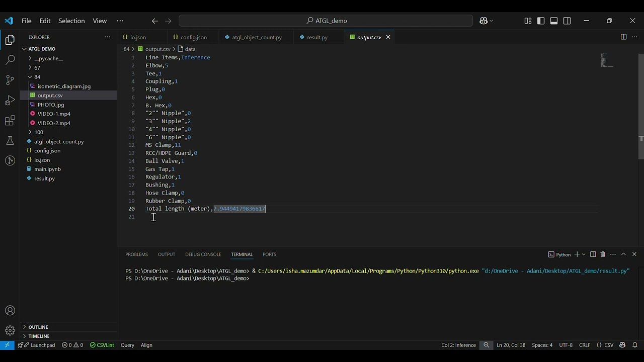Screen dimensions: 644x362
Task: Open VIDEO-1.mp4 in the file explorer
Action: 54,114
